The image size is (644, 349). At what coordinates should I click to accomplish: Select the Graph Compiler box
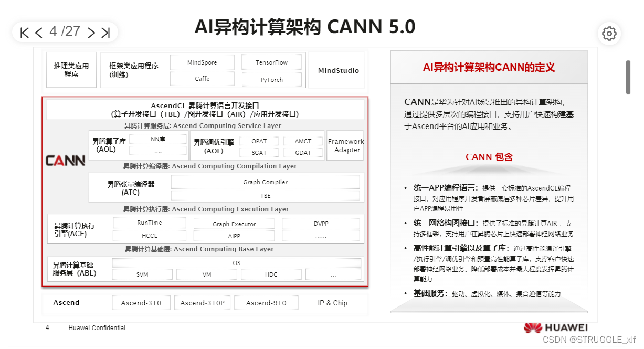265,182
